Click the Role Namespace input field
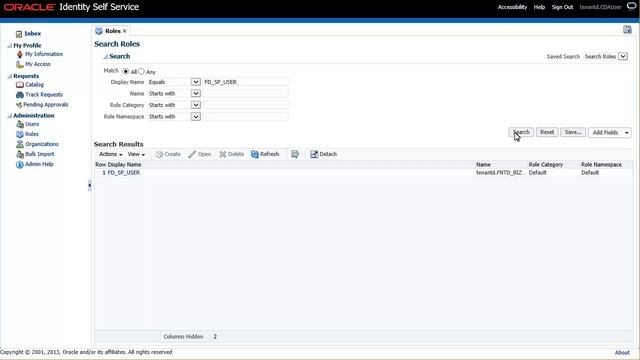Viewport: 640px width, 360px height. tap(246, 117)
